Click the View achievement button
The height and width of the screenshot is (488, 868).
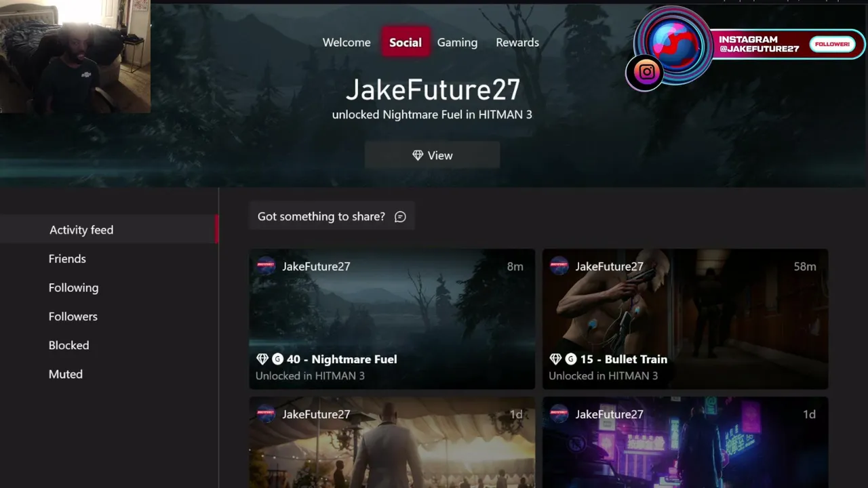(x=433, y=155)
